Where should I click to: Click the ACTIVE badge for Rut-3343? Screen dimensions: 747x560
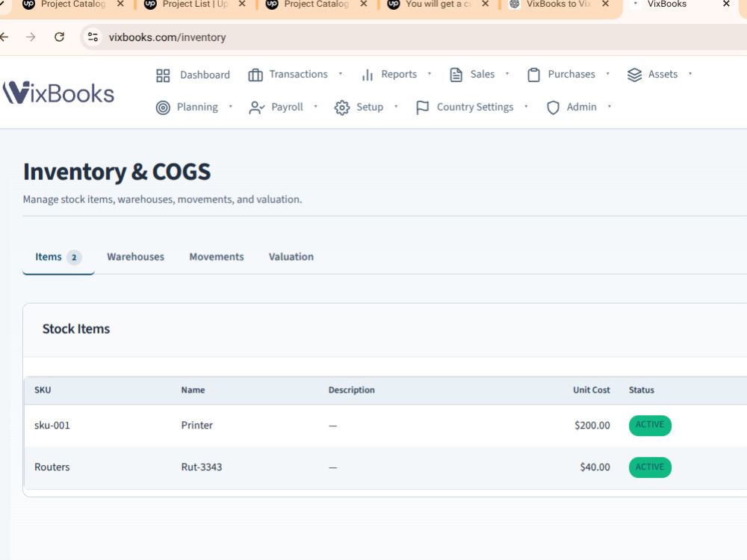(x=650, y=467)
